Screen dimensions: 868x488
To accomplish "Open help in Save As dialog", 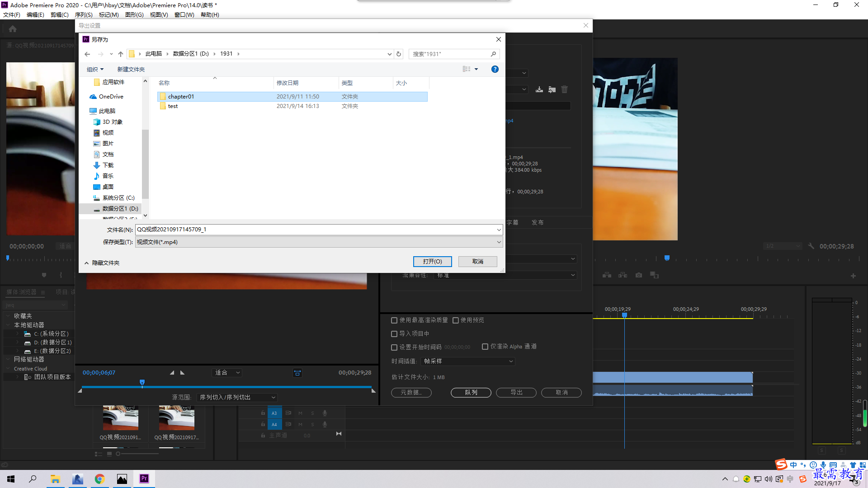I will point(495,69).
